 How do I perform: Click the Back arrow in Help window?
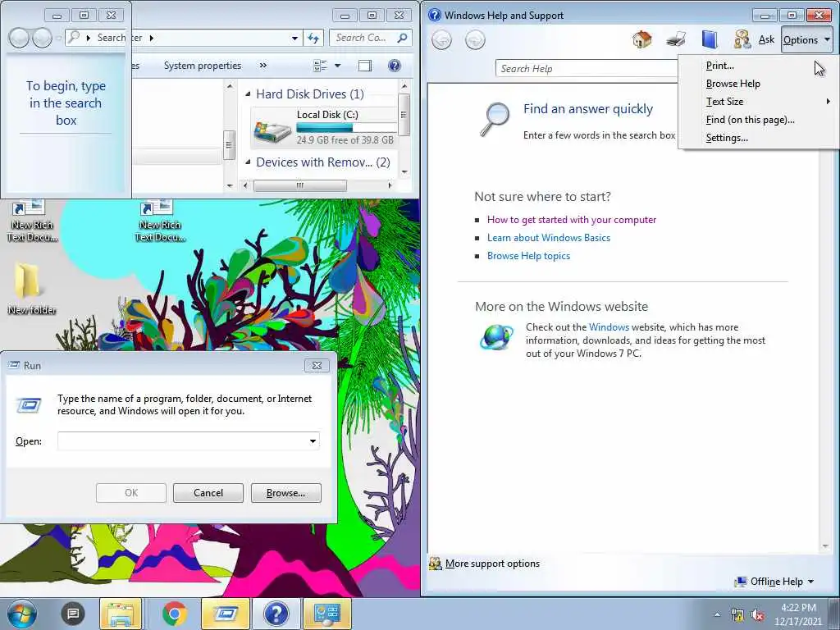(441, 39)
